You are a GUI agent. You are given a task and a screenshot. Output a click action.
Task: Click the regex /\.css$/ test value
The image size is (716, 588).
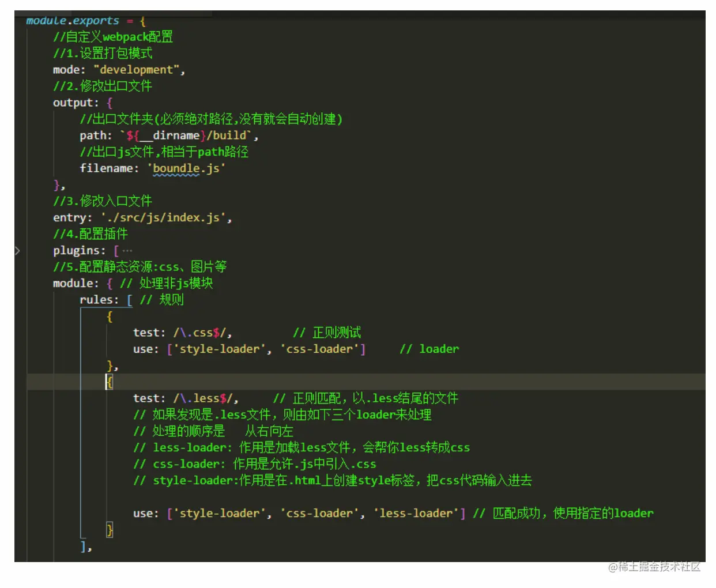pyautogui.click(x=199, y=333)
